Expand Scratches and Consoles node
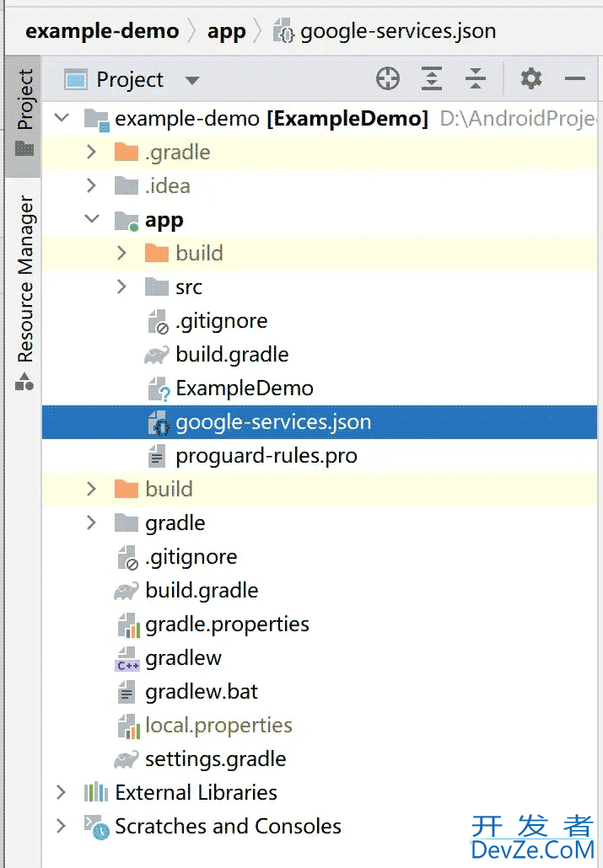Image resolution: width=603 pixels, height=868 pixels. coord(61,826)
